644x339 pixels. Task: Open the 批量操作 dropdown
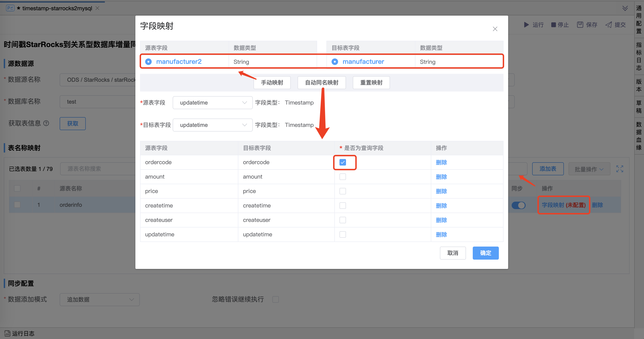pyautogui.click(x=589, y=169)
